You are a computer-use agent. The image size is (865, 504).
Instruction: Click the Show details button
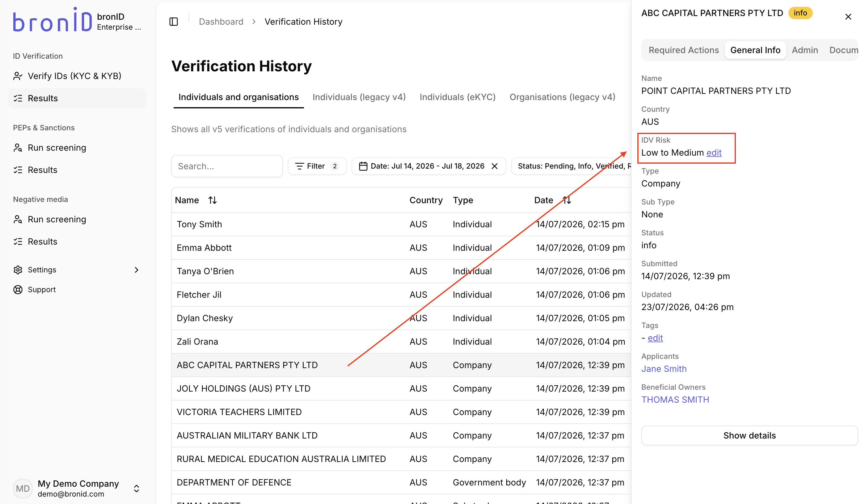(x=749, y=435)
